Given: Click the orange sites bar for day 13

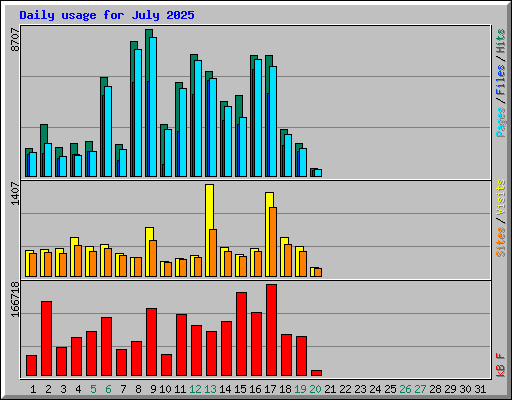Looking at the screenshot, I should click(x=213, y=253).
